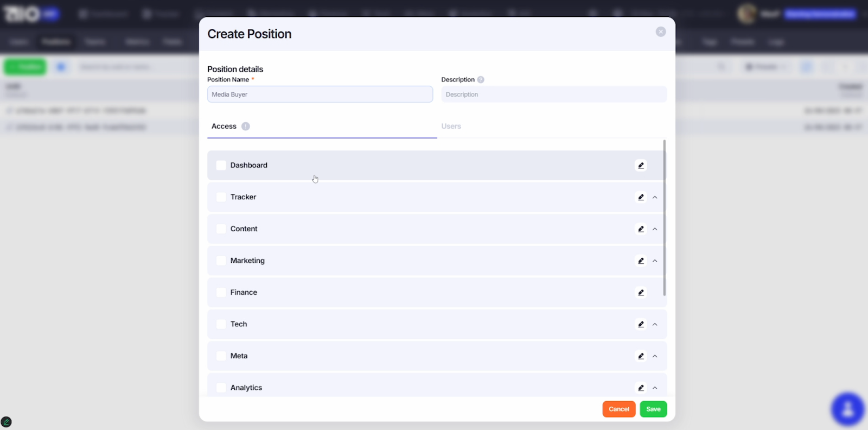868x430 pixels.
Task: Click the edit pencil icon for Tracker
Action: point(641,197)
